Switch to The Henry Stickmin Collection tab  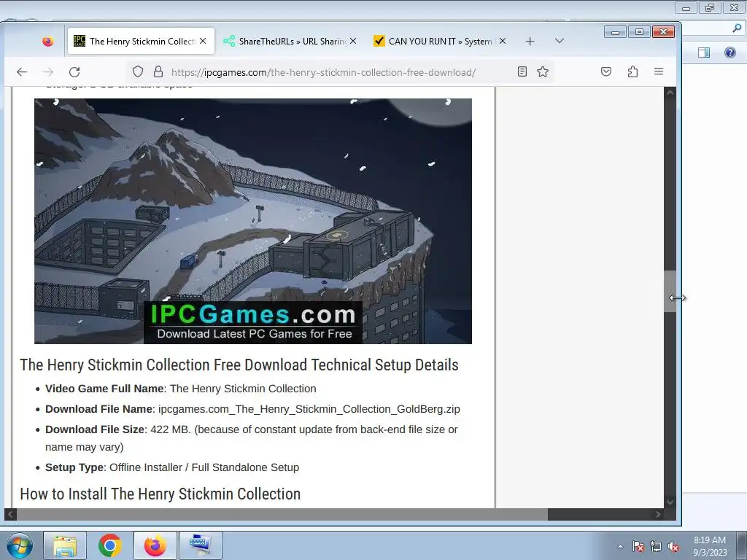pos(141,42)
